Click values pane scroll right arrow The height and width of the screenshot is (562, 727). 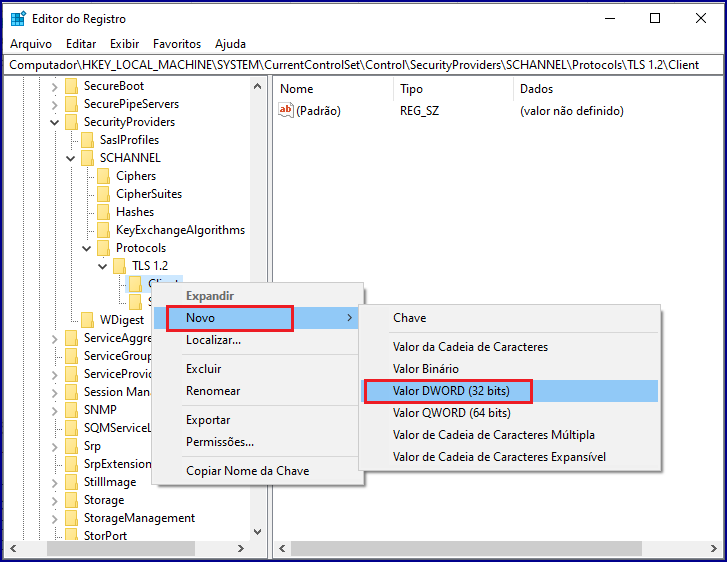click(714, 549)
